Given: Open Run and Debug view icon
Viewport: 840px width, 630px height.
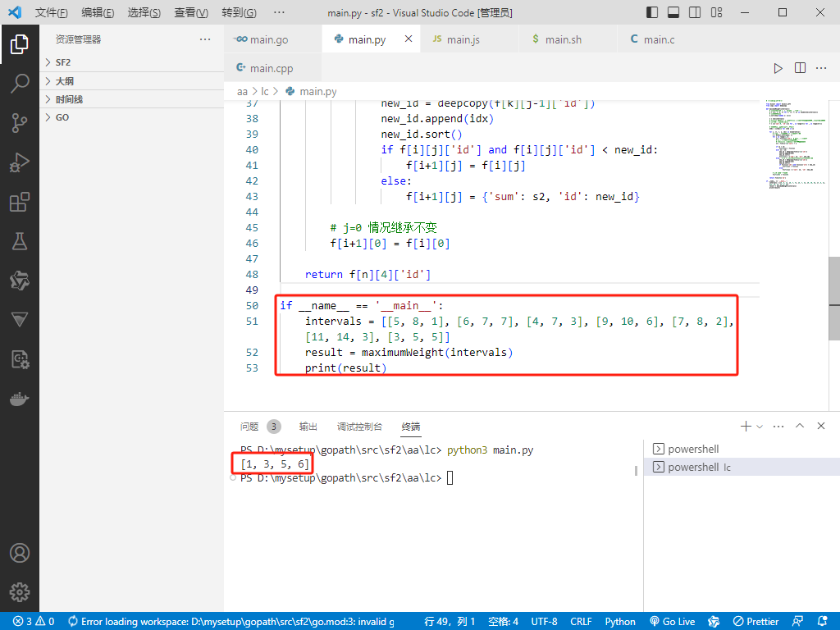Looking at the screenshot, I should coord(20,162).
